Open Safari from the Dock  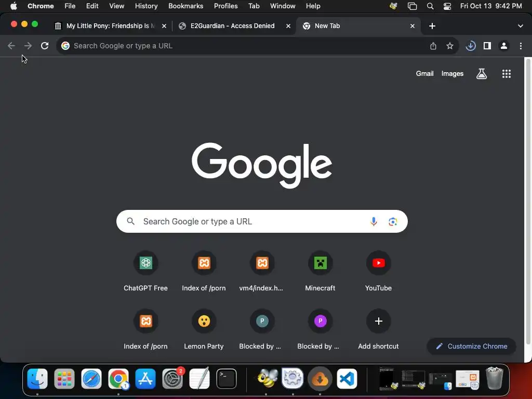pyautogui.click(x=91, y=379)
